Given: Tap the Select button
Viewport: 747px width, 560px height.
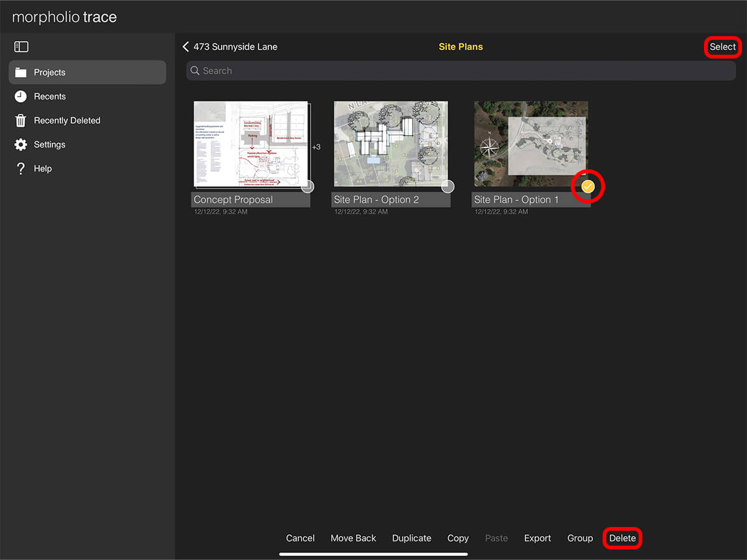Looking at the screenshot, I should point(723,47).
